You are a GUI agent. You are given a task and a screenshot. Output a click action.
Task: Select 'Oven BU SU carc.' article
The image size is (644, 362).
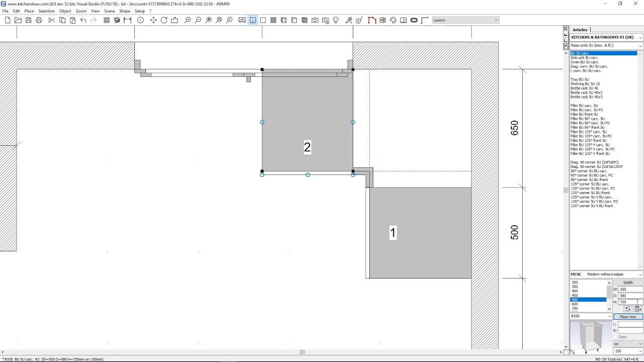tap(585, 62)
